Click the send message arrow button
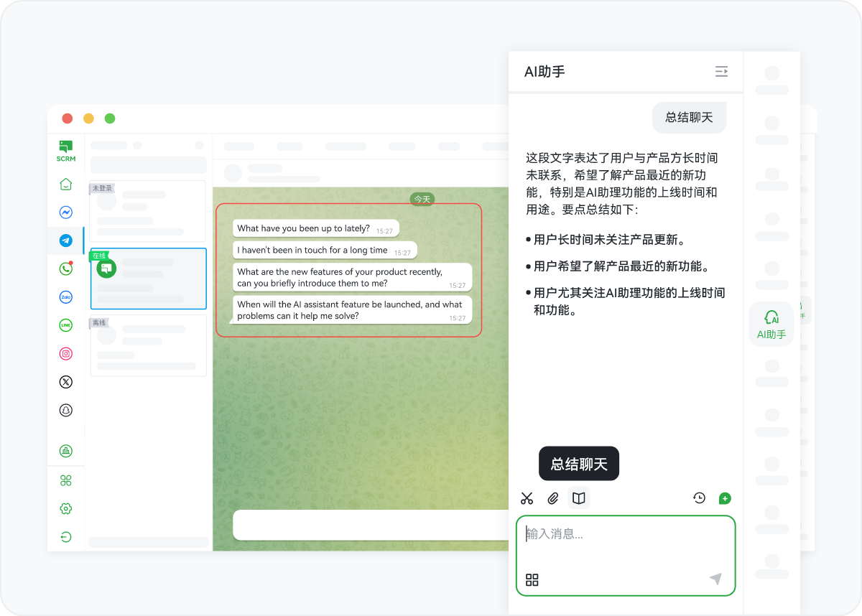Screen dimensions: 862x616 pos(715,579)
